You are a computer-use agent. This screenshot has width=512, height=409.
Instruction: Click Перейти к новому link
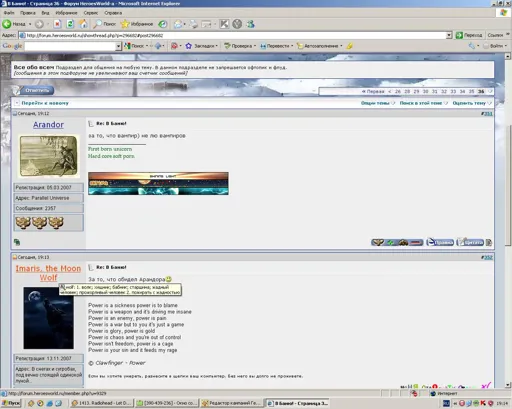45,103
